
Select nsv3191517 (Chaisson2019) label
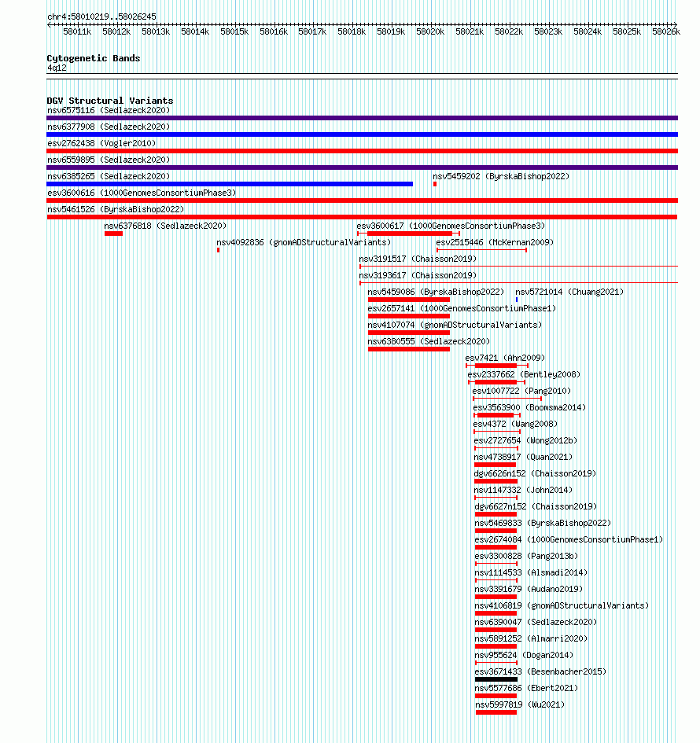[x=418, y=259]
